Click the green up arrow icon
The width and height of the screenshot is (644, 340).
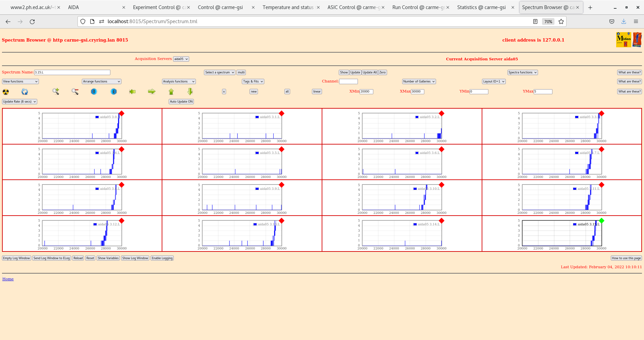click(171, 92)
